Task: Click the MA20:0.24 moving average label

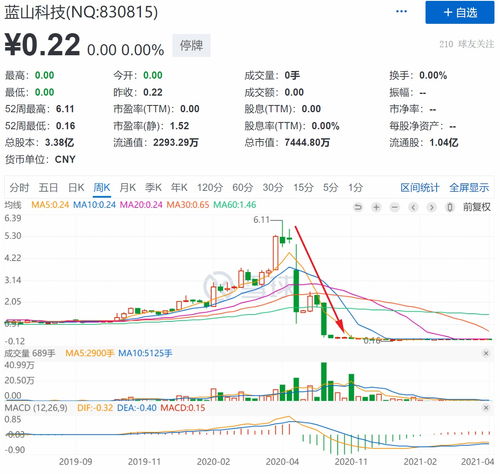Action: coord(141,205)
